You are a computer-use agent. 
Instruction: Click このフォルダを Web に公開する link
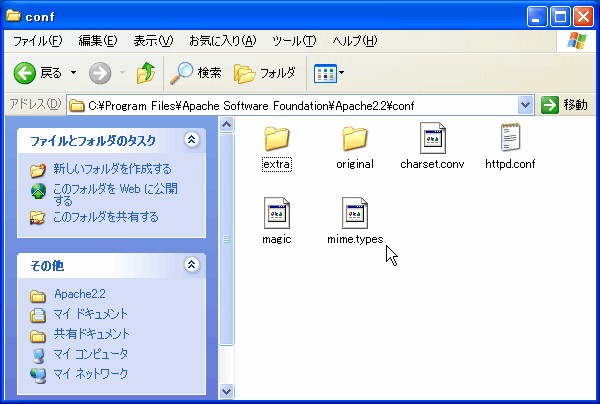pyautogui.click(x=115, y=194)
